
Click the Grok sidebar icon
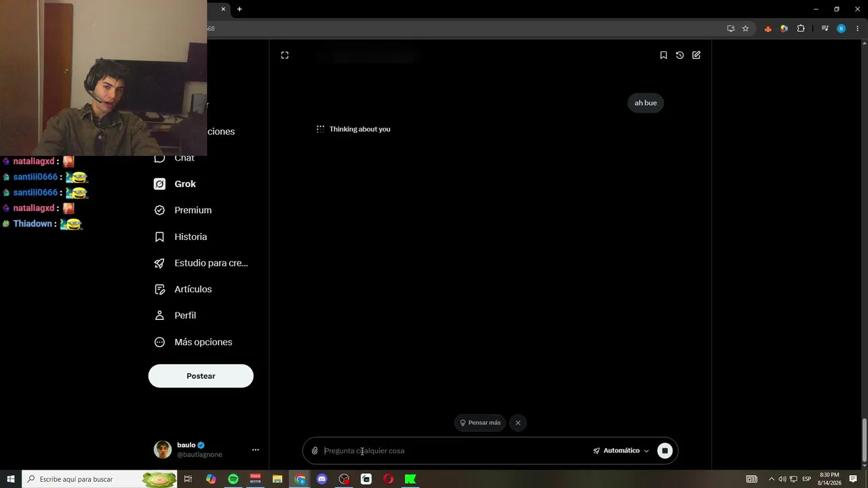pos(159,184)
